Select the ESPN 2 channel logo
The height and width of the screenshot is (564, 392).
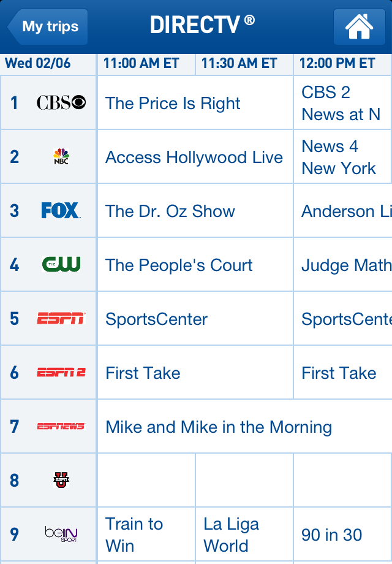pos(61,372)
